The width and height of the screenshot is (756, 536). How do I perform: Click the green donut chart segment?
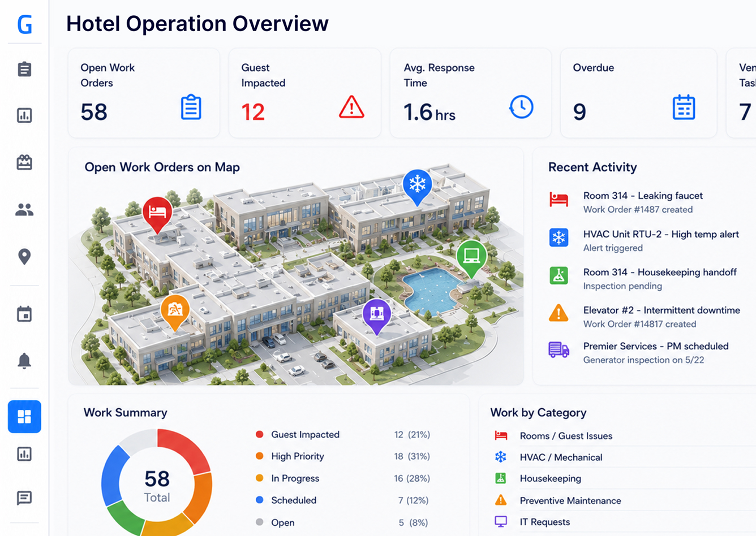[x=127, y=516]
